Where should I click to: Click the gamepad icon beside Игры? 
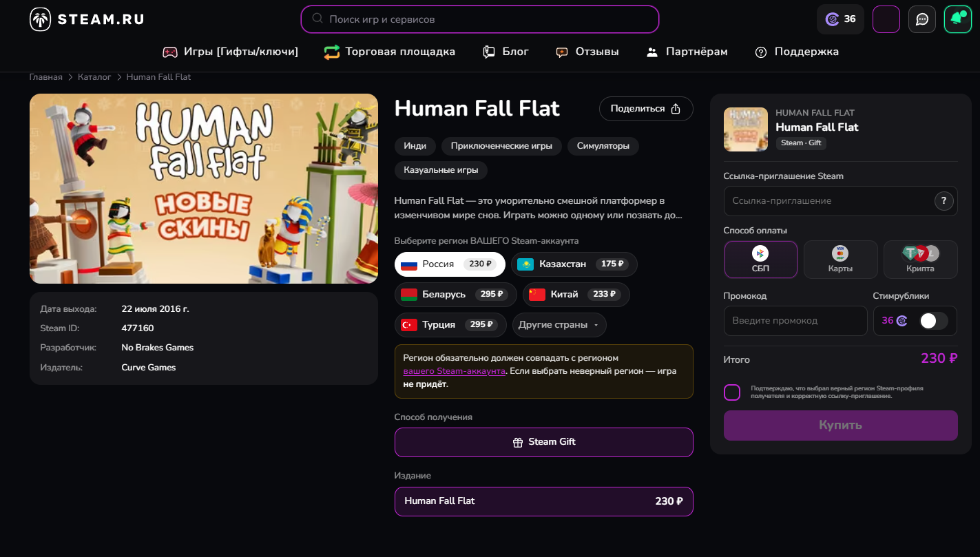click(x=170, y=52)
